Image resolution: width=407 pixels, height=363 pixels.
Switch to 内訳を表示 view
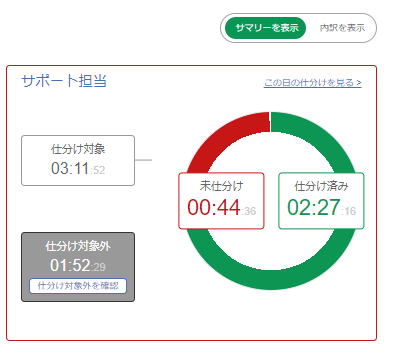(x=342, y=28)
